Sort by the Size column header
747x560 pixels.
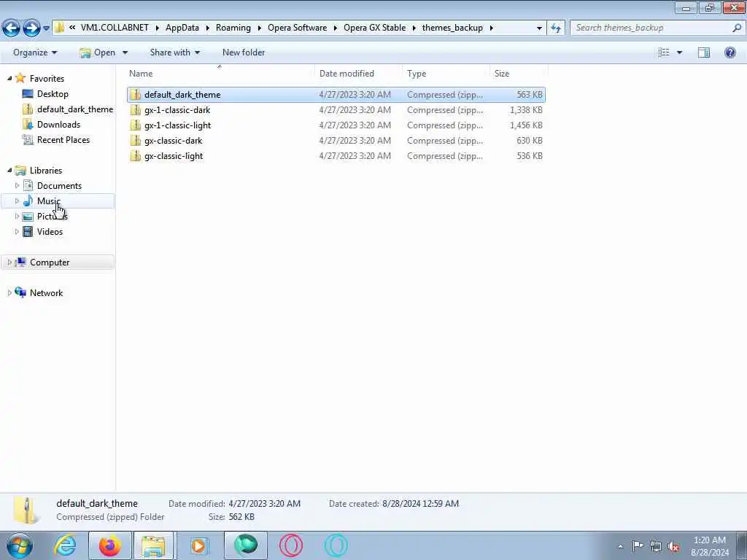coord(502,74)
